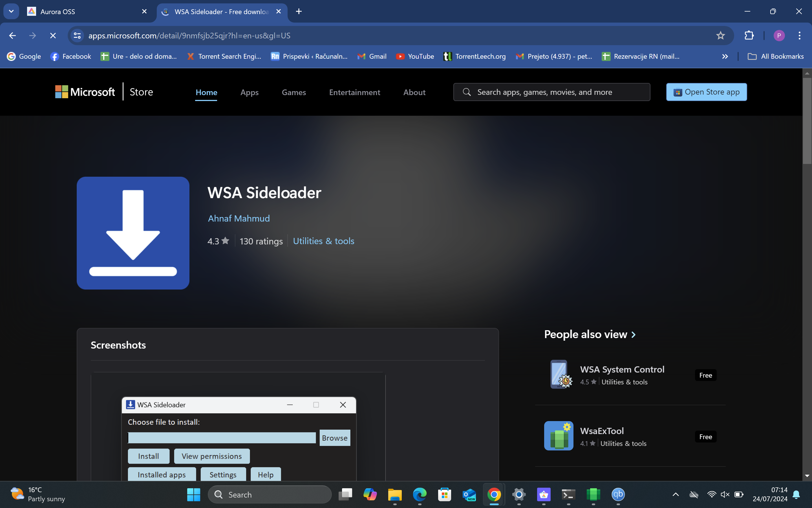The width and height of the screenshot is (812, 508).
Task: Open the Prispevki Računaln... bookmark
Action: point(309,56)
